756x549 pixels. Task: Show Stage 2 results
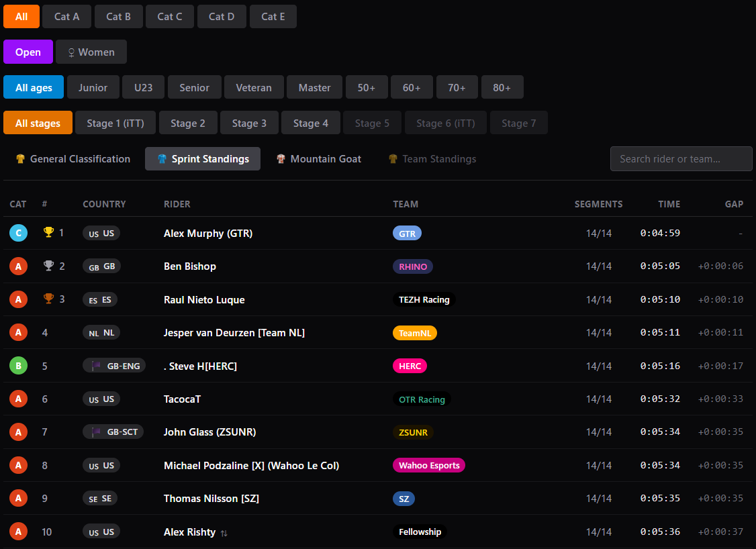pos(188,123)
